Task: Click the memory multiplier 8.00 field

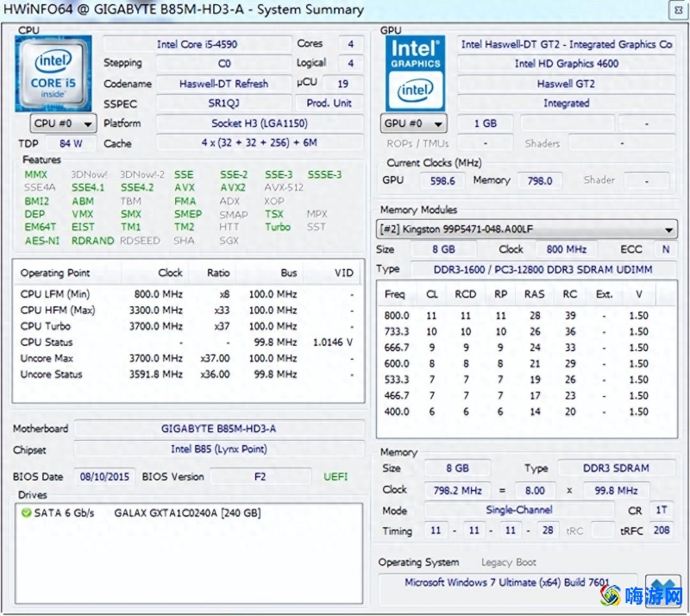Action: [x=535, y=491]
